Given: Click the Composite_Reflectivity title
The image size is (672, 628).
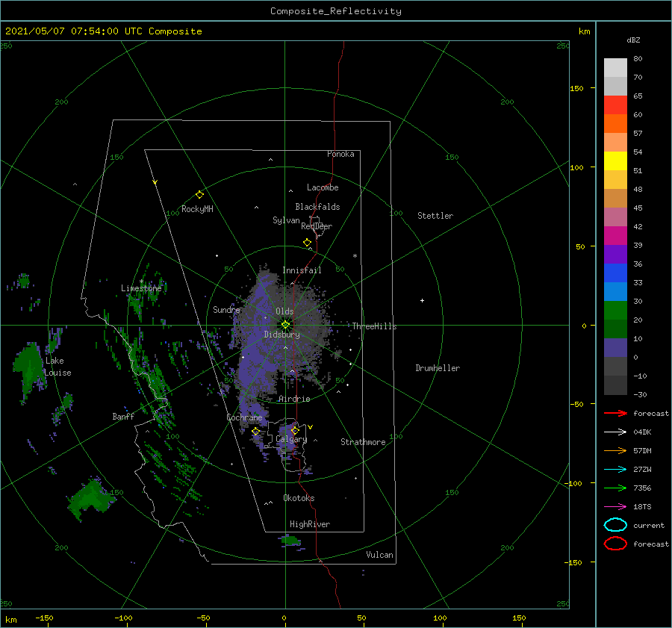Looking at the screenshot, I should pos(336,11).
